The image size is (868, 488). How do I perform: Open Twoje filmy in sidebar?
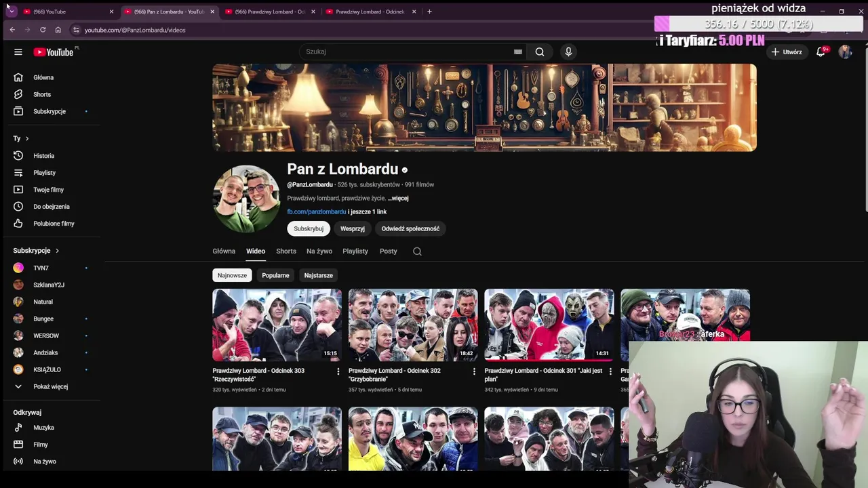48,190
